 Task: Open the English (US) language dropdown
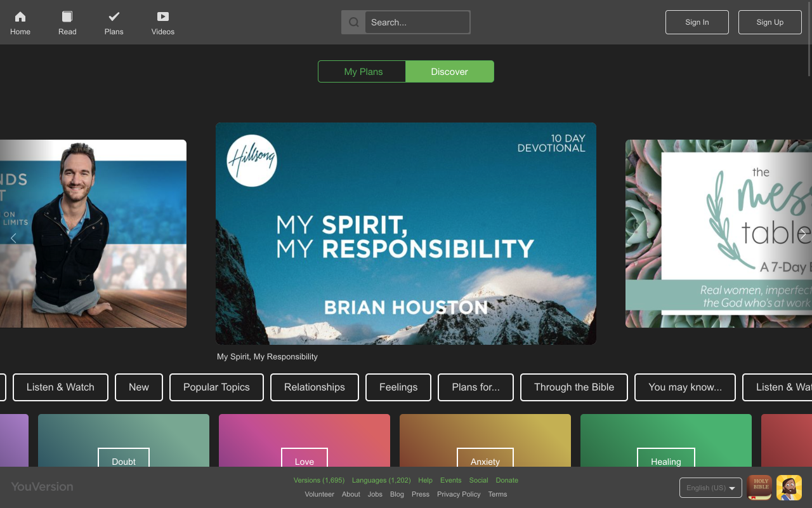[710, 488]
